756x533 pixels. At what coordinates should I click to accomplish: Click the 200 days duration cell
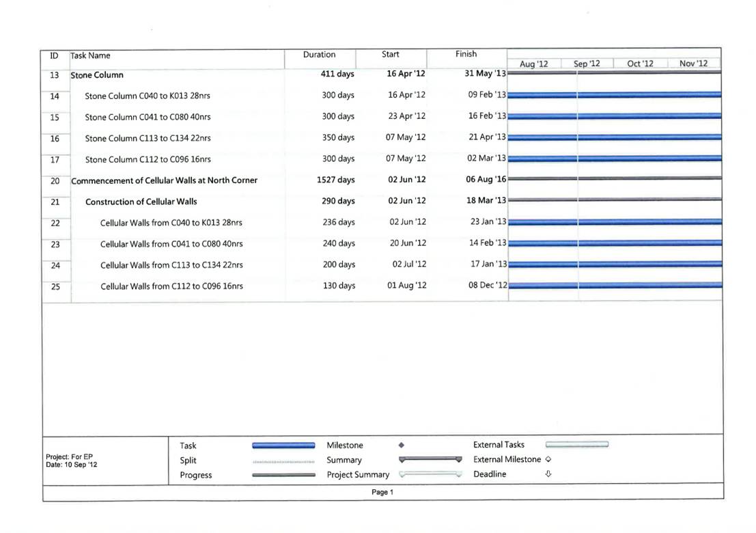tap(339, 264)
